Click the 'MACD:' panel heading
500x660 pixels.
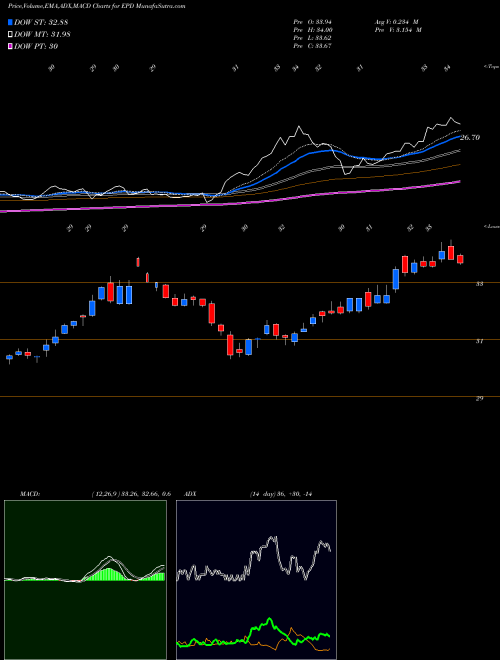click(30, 494)
